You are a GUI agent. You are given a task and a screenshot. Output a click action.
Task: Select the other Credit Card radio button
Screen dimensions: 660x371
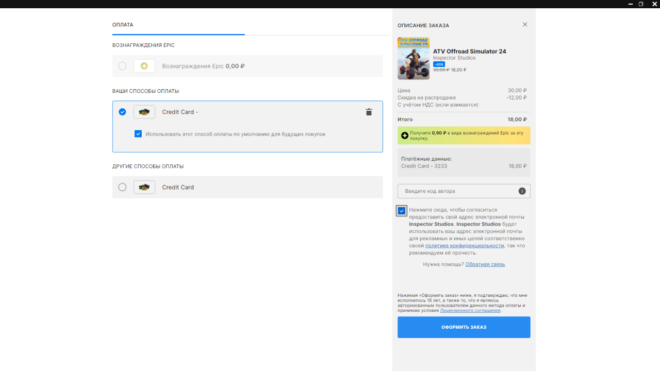(x=122, y=187)
